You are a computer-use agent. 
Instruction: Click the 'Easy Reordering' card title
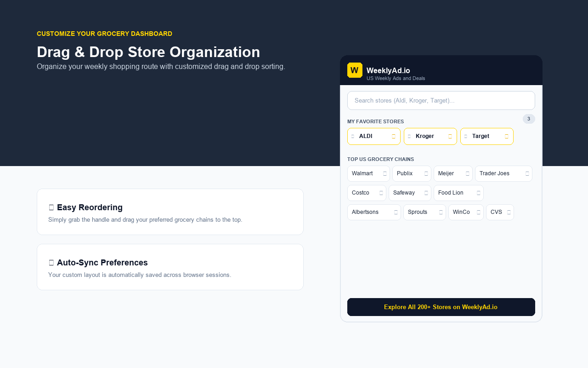point(90,207)
